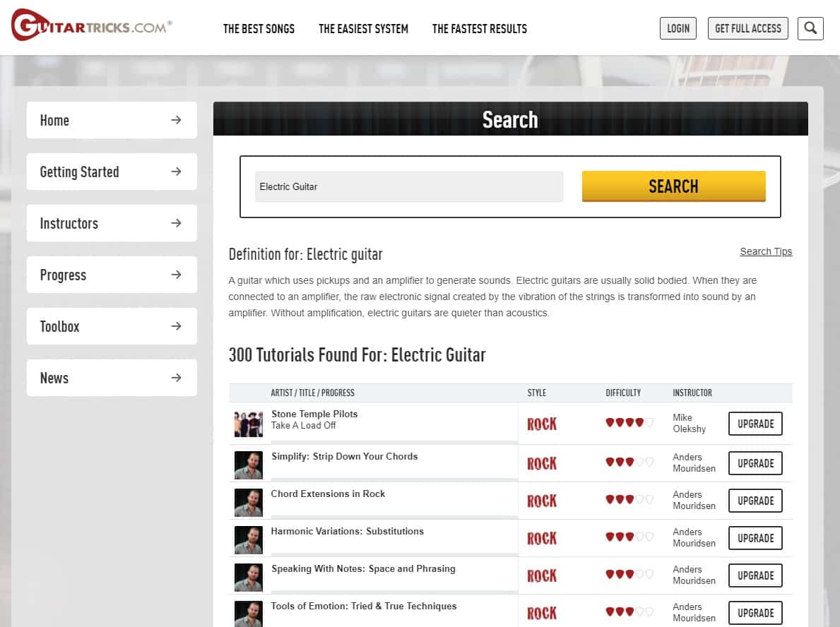Click the arrow icon beside News
The image size is (840, 627).
point(176,378)
